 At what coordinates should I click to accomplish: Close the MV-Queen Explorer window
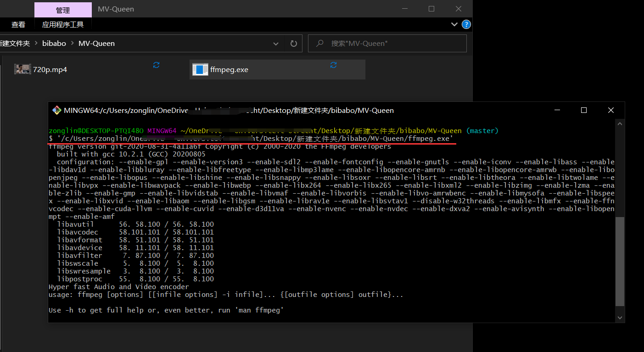[x=459, y=9]
